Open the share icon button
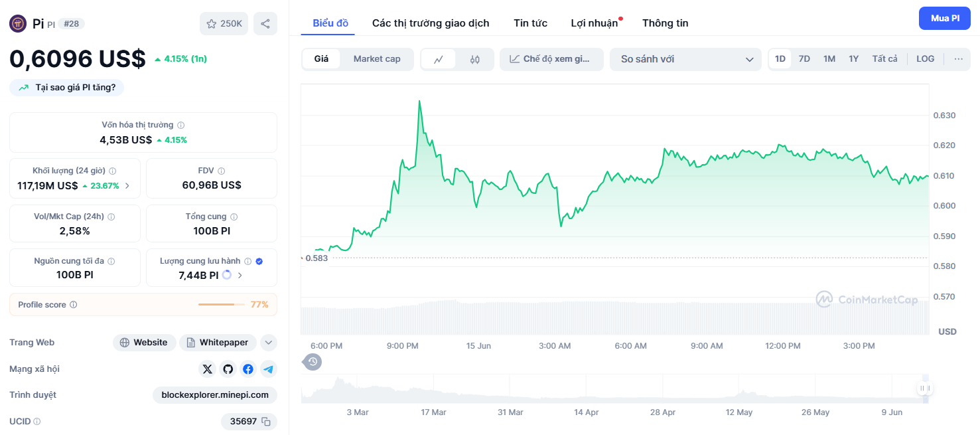 pos(265,24)
